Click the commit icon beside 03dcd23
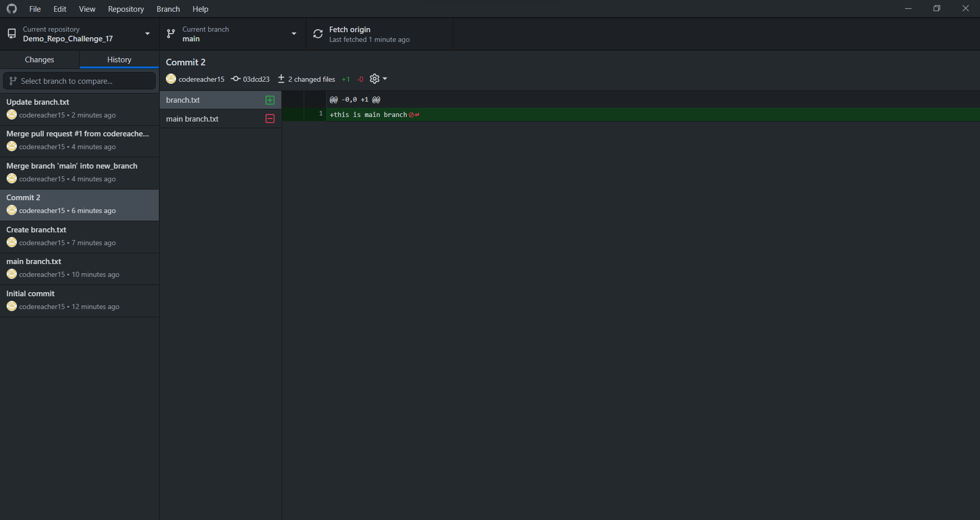The width and height of the screenshot is (980, 520). pyautogui.click(x=235, y=79)
